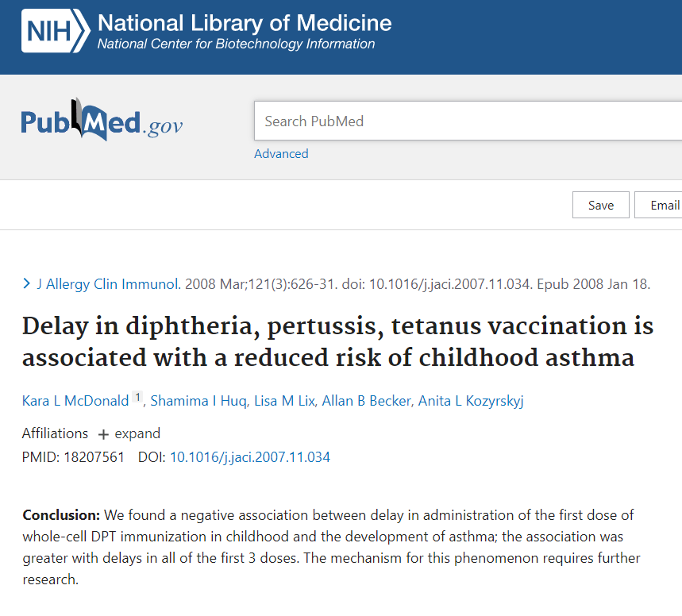Click the National Library of Medicine header text
This screenshot has width=682, height=616.
pyautogui.click(x=245, y=22)
